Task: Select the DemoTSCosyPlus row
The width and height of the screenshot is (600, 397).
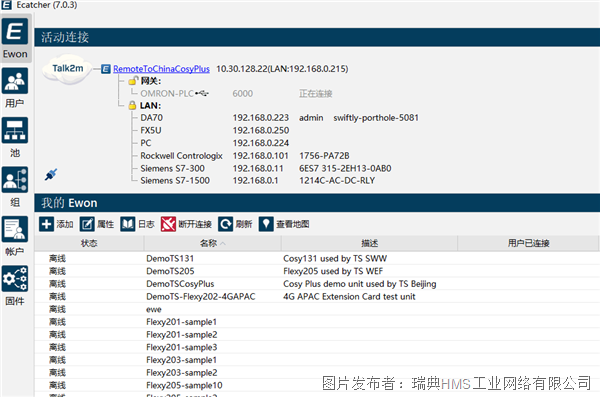Action: 317,284
